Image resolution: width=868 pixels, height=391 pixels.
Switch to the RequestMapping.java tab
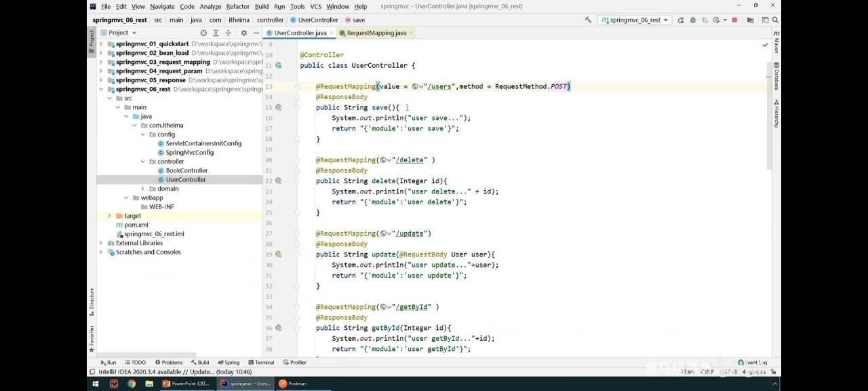click(376, 33)
